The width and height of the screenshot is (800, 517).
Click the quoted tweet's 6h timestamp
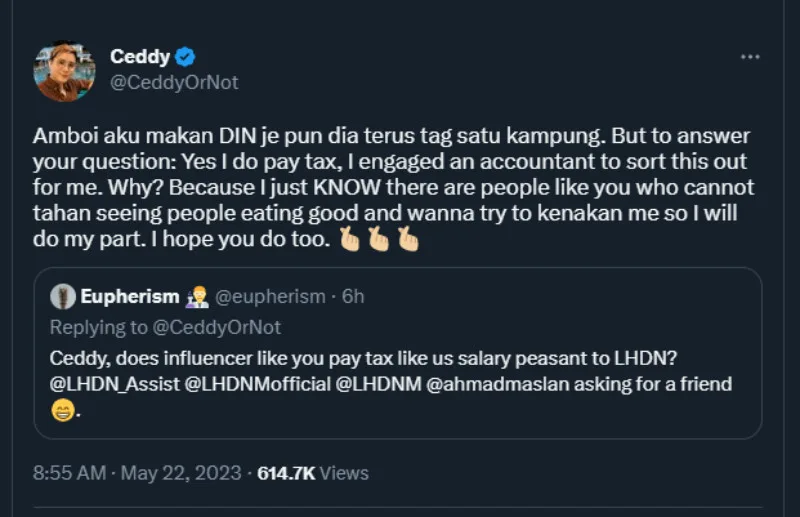[x=352, y=297]
